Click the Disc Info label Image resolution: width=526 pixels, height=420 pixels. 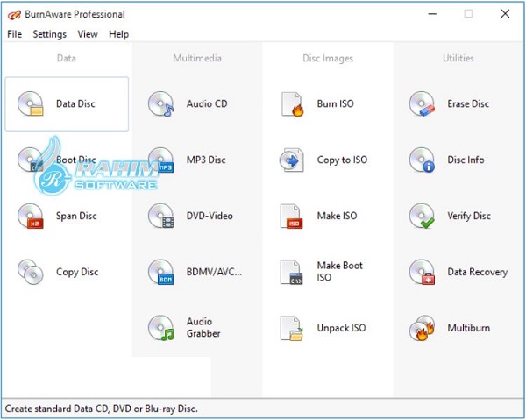point(466,160)
